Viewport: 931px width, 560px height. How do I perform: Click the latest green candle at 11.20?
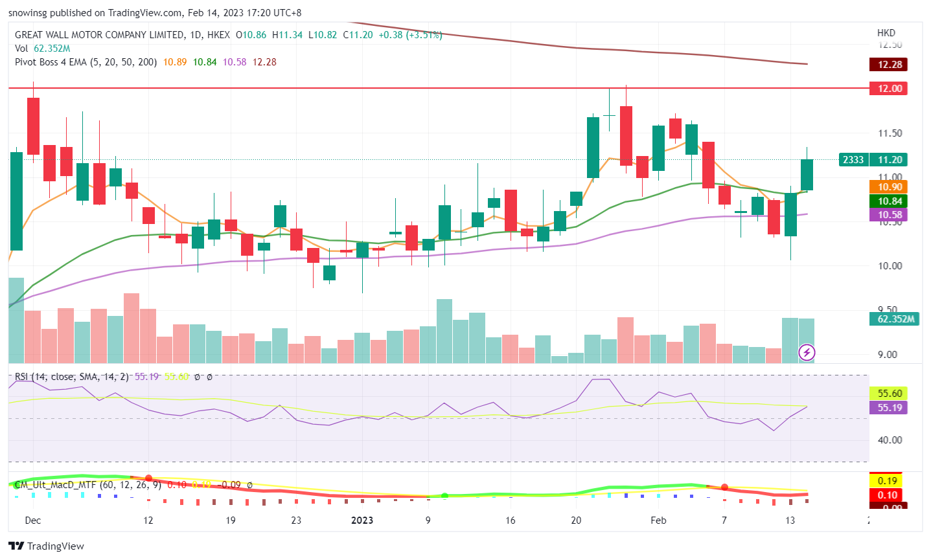[807, 175]
